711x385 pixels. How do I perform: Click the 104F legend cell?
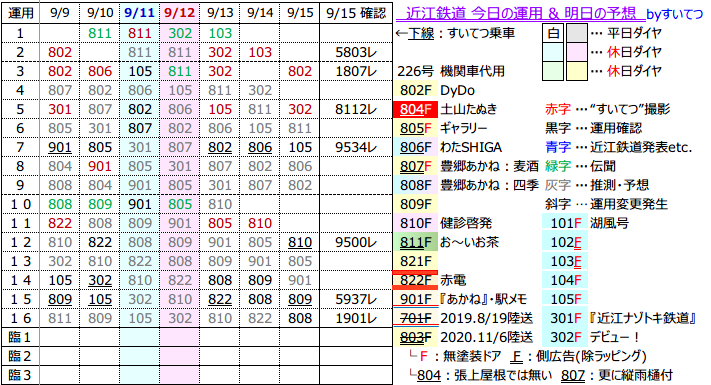pos(565,280)
